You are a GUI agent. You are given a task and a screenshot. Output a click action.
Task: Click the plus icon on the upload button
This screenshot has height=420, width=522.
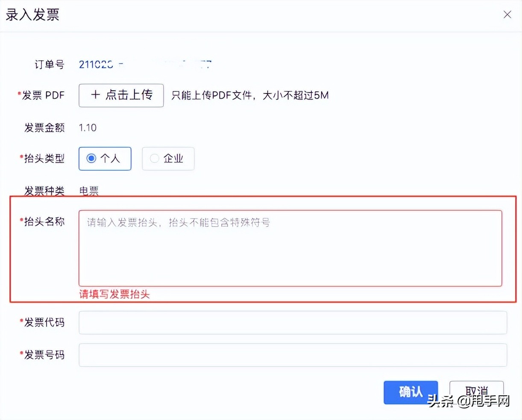96,95
